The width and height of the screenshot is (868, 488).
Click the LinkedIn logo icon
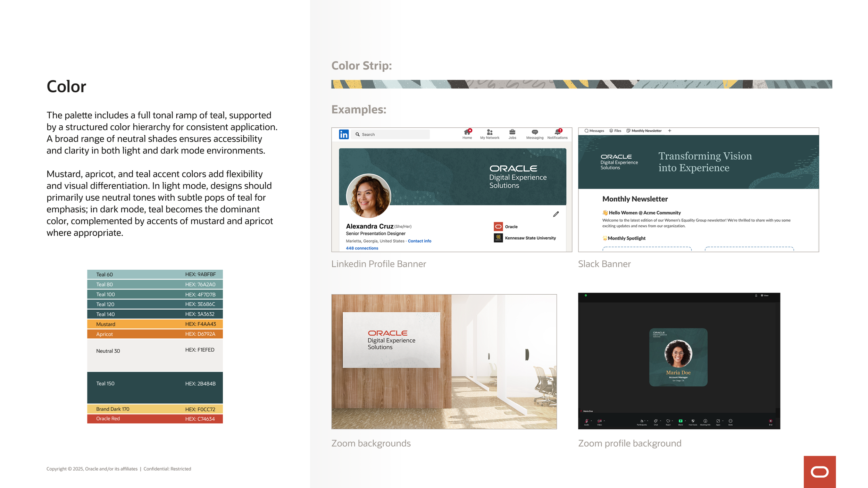[x=344, y=134]
